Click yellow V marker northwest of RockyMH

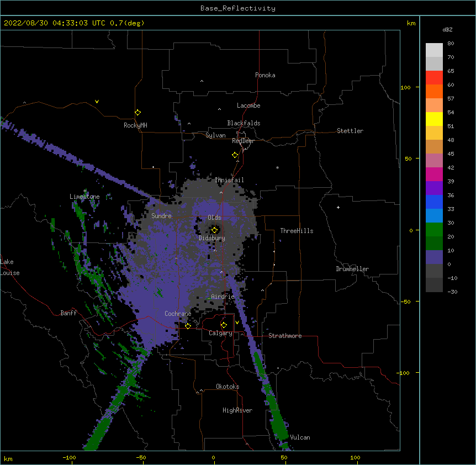click(97, 102)
